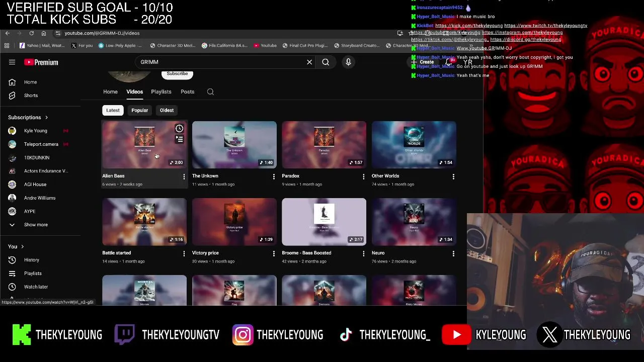
Task: Open the Yahoo Mail bookmark
Action: pos(42,45)
